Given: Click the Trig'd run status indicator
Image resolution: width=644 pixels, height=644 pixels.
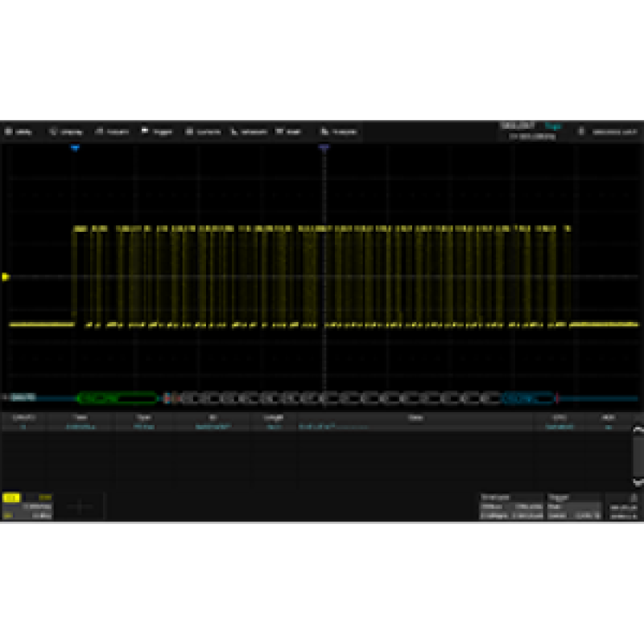Looking at the screenshot, I should [x=552, y=126].
